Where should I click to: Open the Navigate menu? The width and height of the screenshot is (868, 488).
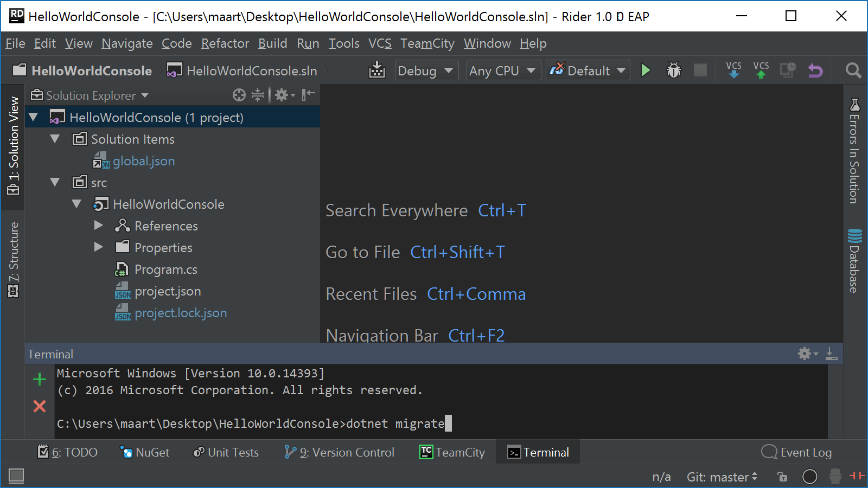pos(127,43)
